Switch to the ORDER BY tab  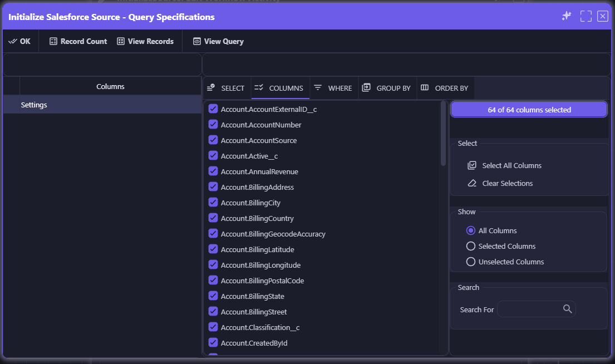(445, 88)
